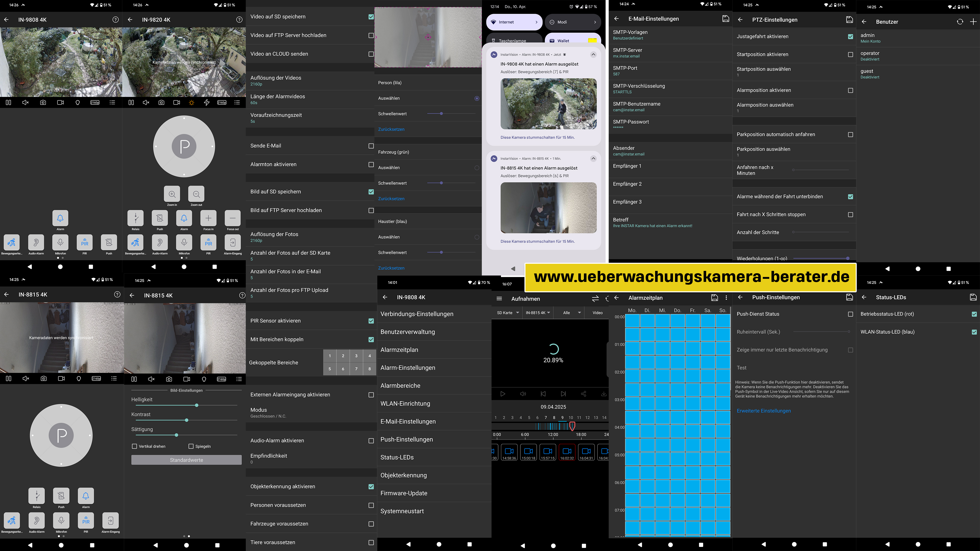Enable Video auf FTP Server hochladen checkbox

[x=371, y=35]
